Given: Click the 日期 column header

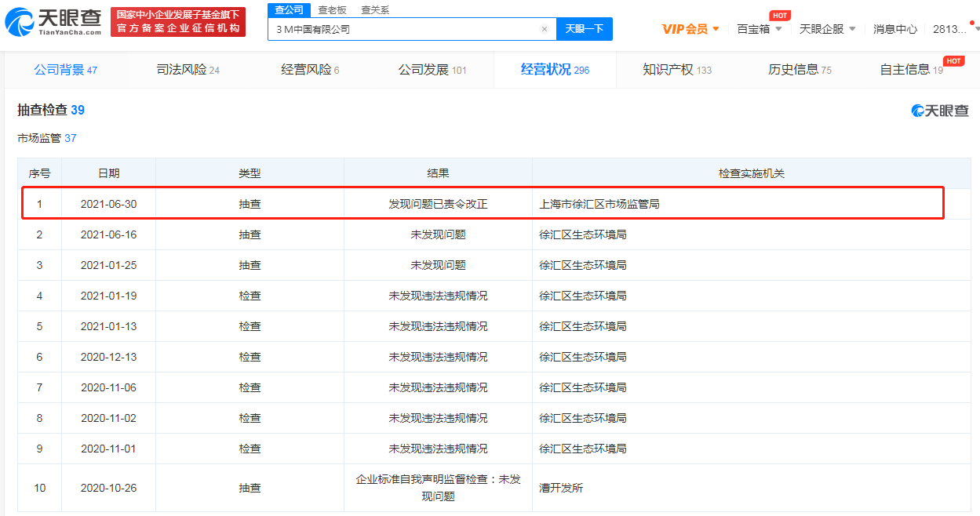Looking at the screenshot, I should (x=108, y=173).
